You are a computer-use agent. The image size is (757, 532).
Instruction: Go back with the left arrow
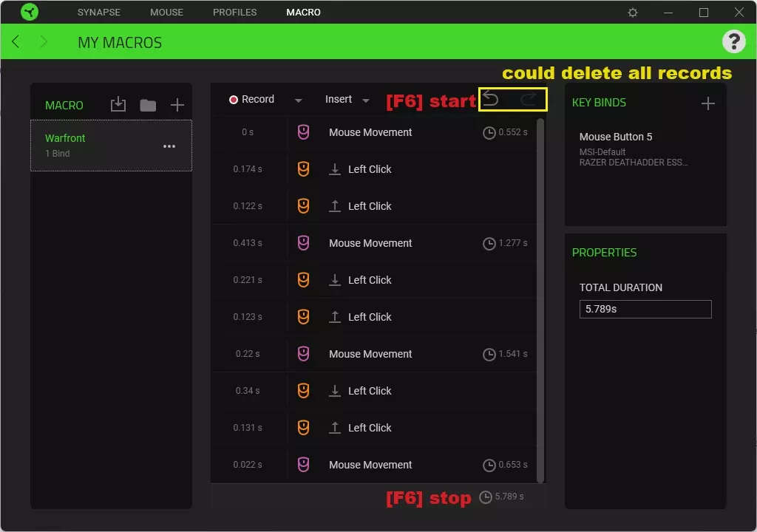point(16,41)
